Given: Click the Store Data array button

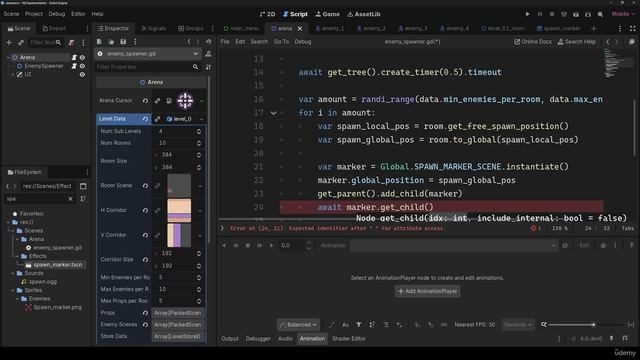Looking at the screenshot, I should pos(178,337).
